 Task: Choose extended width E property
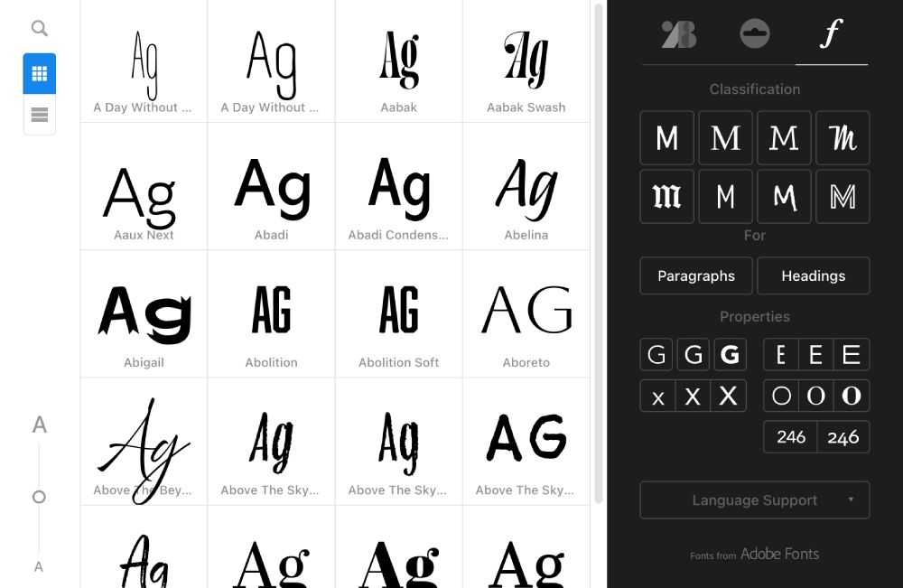(x=852, y=354)
